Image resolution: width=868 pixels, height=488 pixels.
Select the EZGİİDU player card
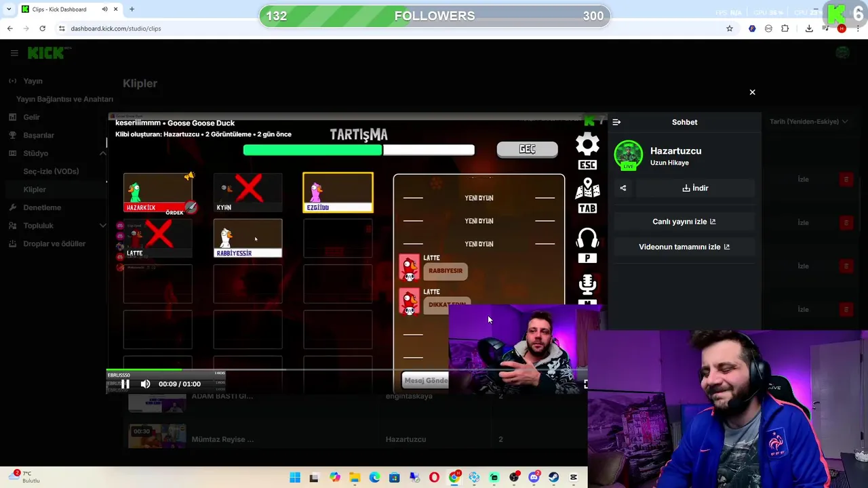tap(338, 192)
